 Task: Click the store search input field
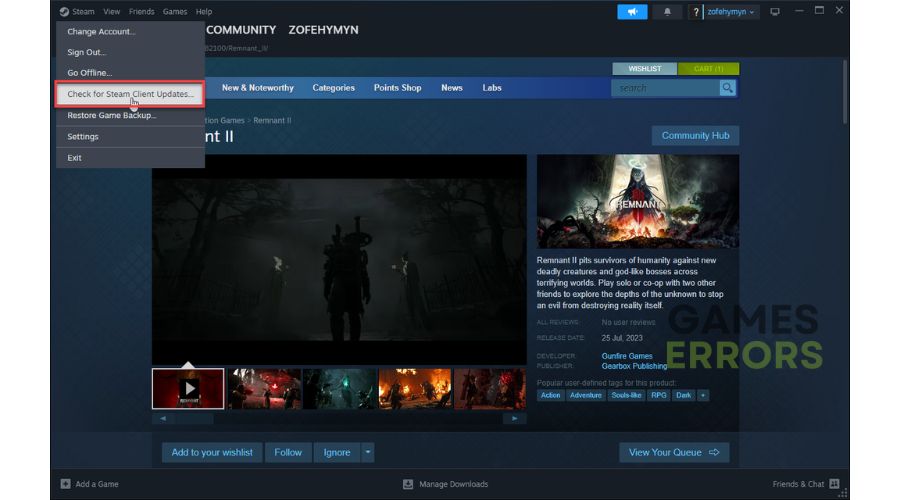pyautogui.click(x=666, y=88)
